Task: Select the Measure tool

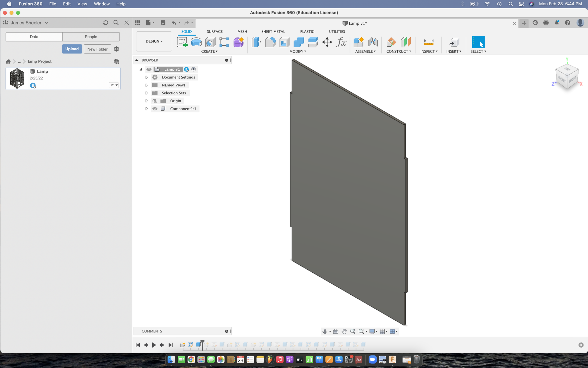Action: click(x=428, y=42)
